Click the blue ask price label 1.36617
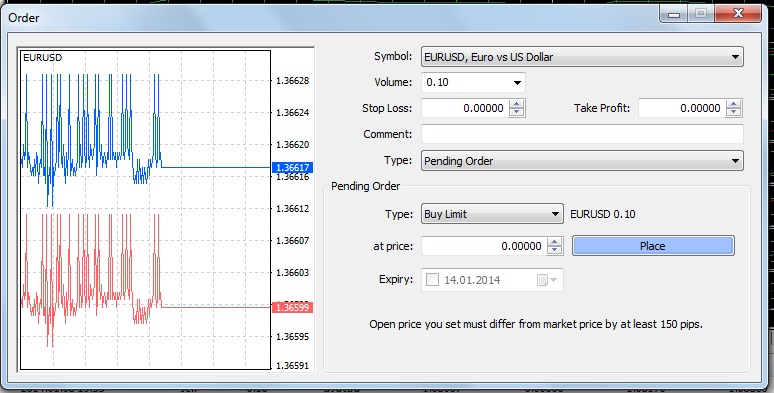774x393 pixels. pyautogui.click(x=292, y=167)
